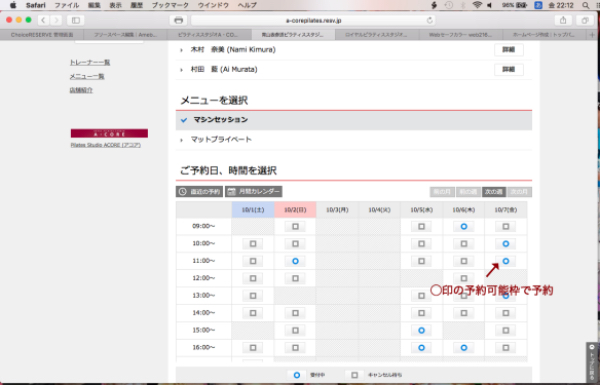
Task: Open the ヘルプ menu
Action: 247,5
